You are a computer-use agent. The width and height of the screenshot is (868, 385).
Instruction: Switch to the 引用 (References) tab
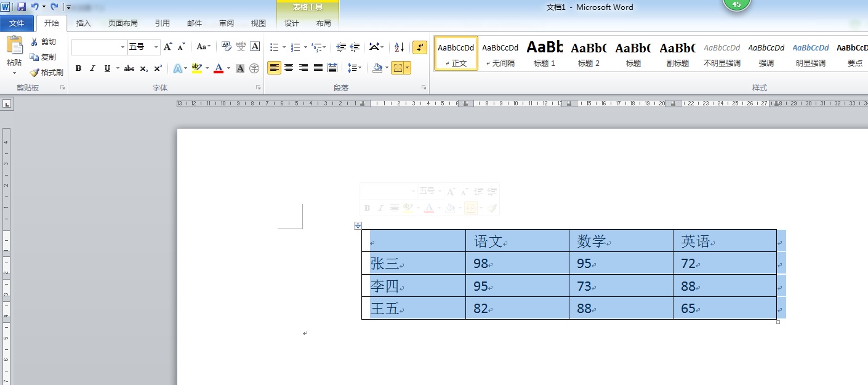click(x=163, y=23)
